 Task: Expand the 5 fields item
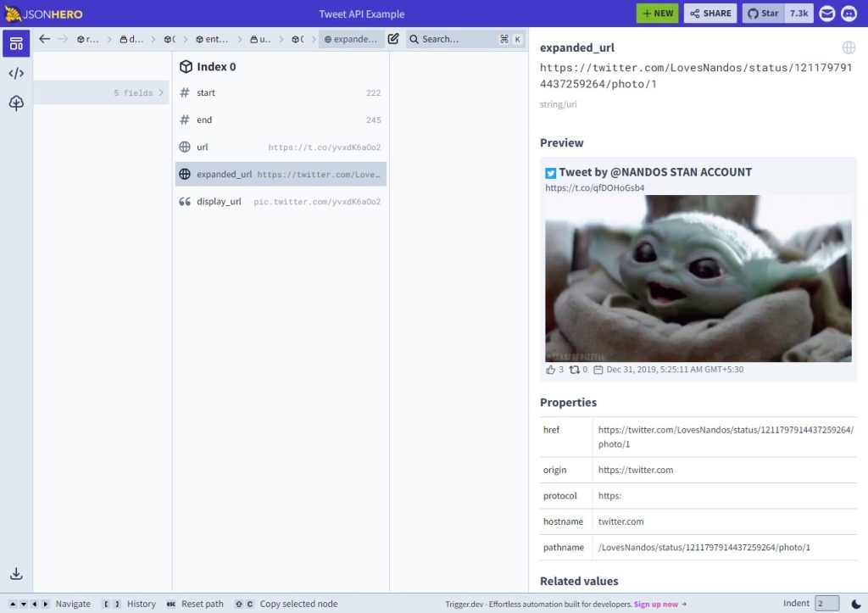[102, 92]
